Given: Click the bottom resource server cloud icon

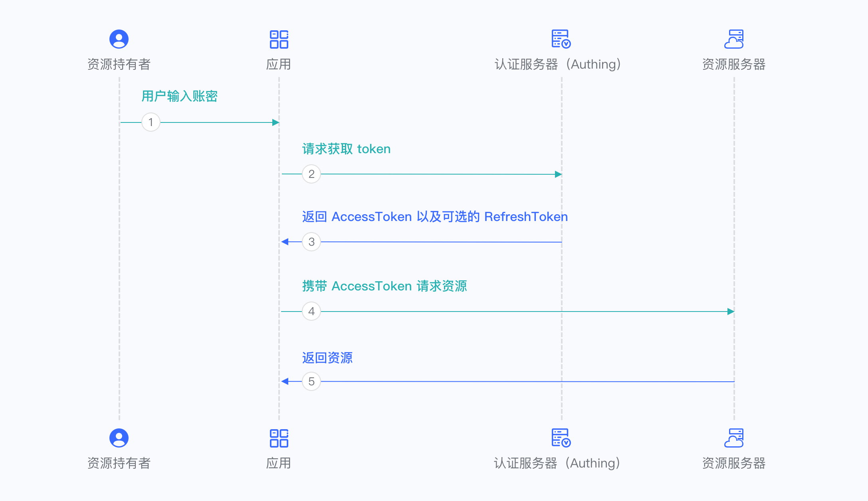Looking at the screenshot, I should pyautogui.click(x=734, y=438).
